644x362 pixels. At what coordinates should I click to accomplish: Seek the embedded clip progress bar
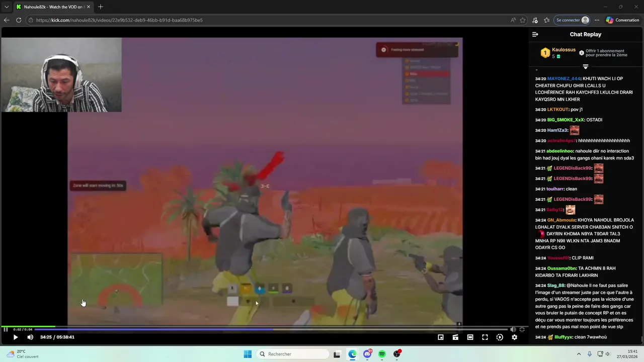pyautogui.click(x=272, y=329)
